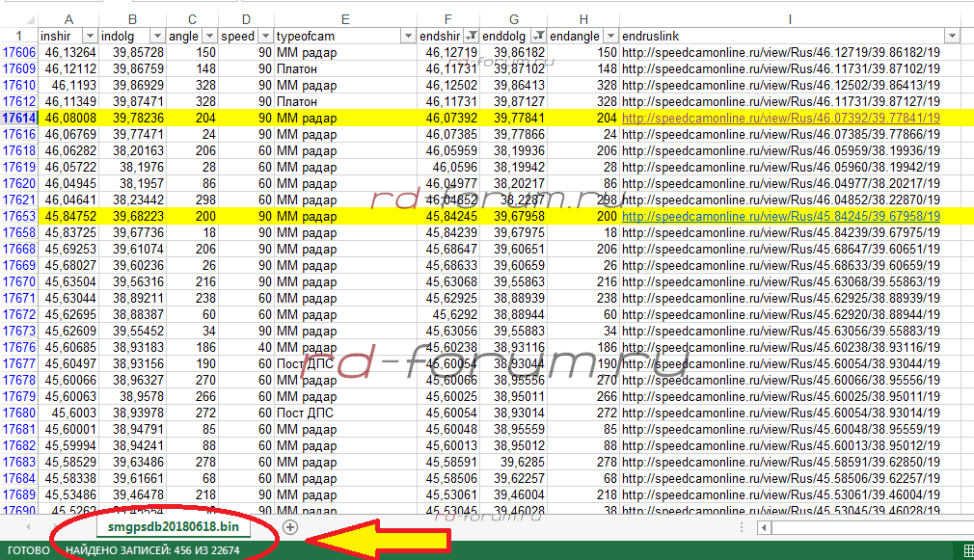Click the angle column filter arrow
The width and height of the screenshot is (974, 560).
209,36
